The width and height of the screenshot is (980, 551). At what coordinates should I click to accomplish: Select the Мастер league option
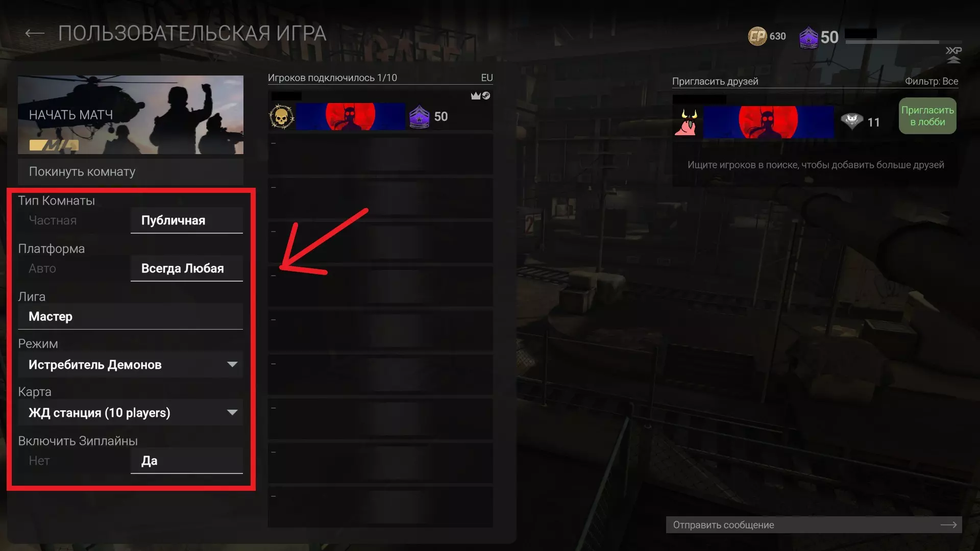[130, 316]
